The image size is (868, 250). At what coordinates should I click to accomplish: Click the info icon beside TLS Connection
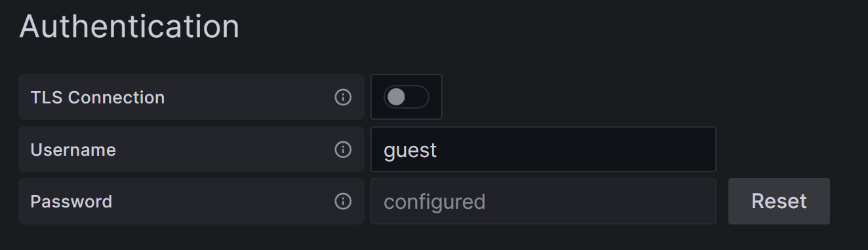tap(343, 98)
